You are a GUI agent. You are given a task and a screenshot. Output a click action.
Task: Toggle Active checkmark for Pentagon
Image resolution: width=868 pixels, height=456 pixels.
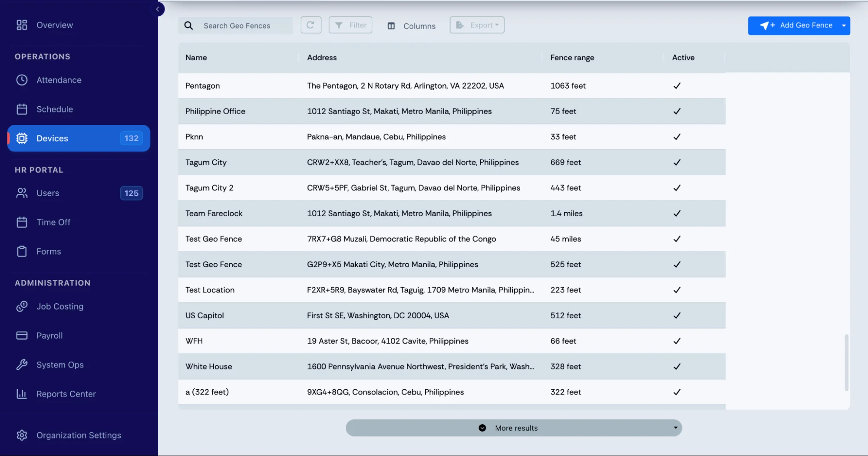[x=677, y=86]
